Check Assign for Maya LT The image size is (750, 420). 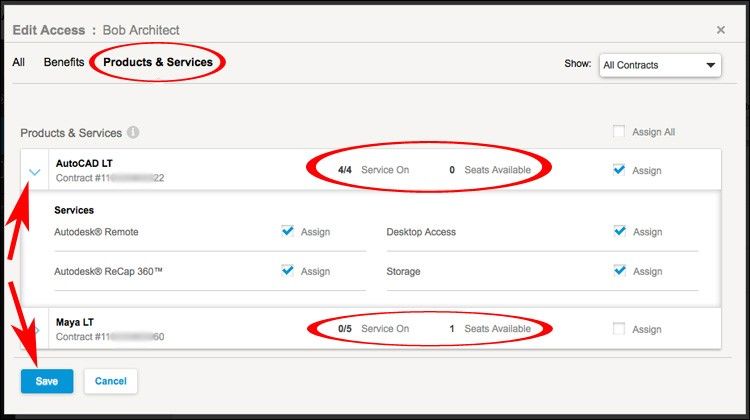(x=619, y=329)
